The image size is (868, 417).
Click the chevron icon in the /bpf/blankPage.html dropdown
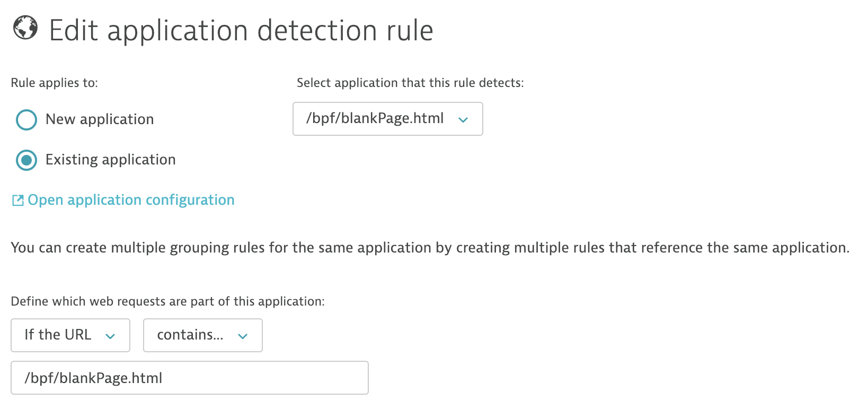(463, 120)
